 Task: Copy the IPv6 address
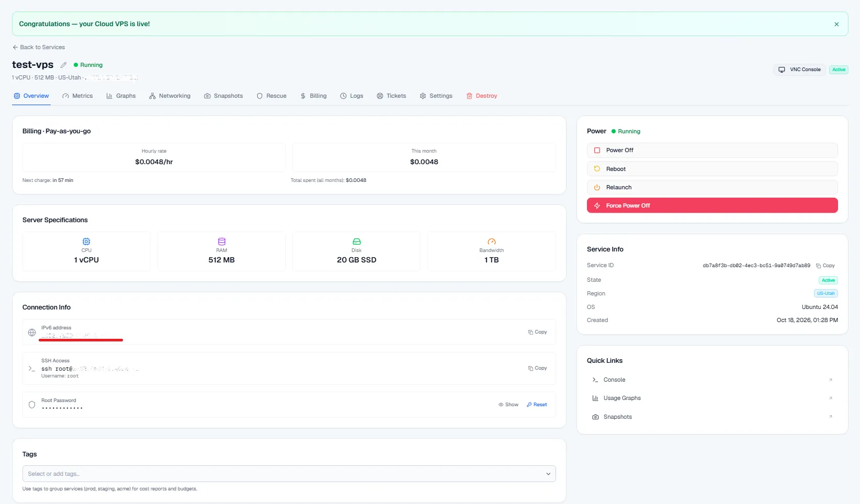click(537, 332)
